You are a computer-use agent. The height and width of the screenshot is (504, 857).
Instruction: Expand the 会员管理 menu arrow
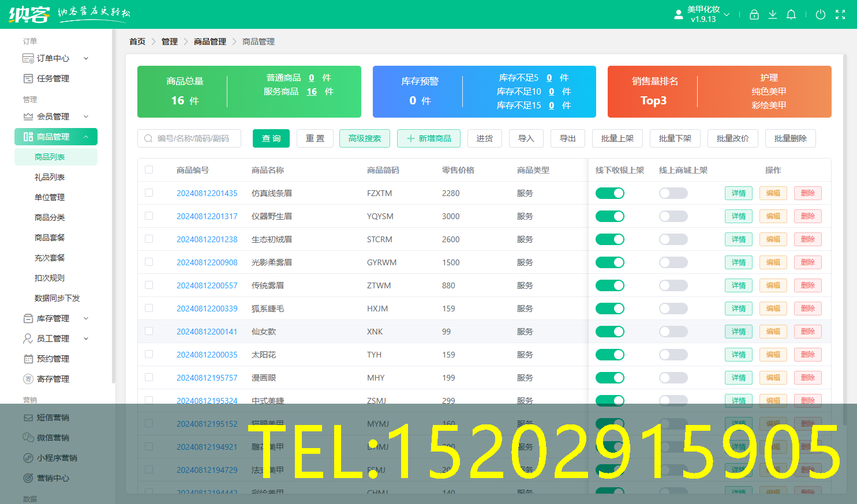[x=86, y=116]
